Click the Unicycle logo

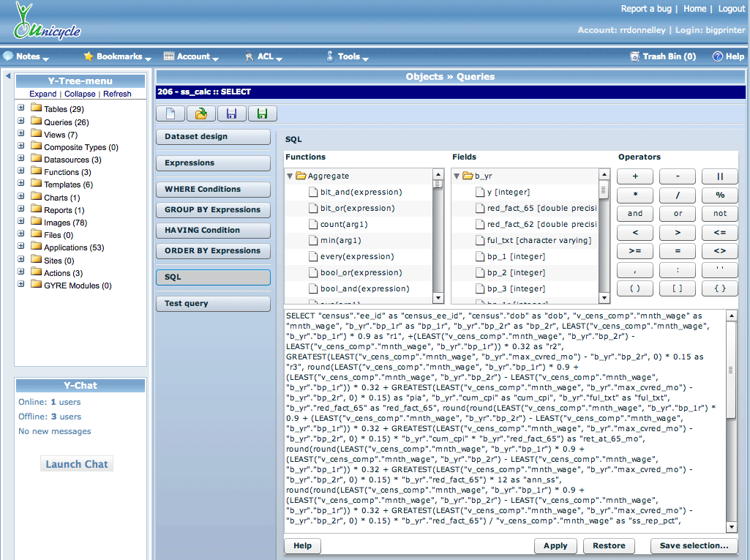pyautogui.click(x=47, y=22)
